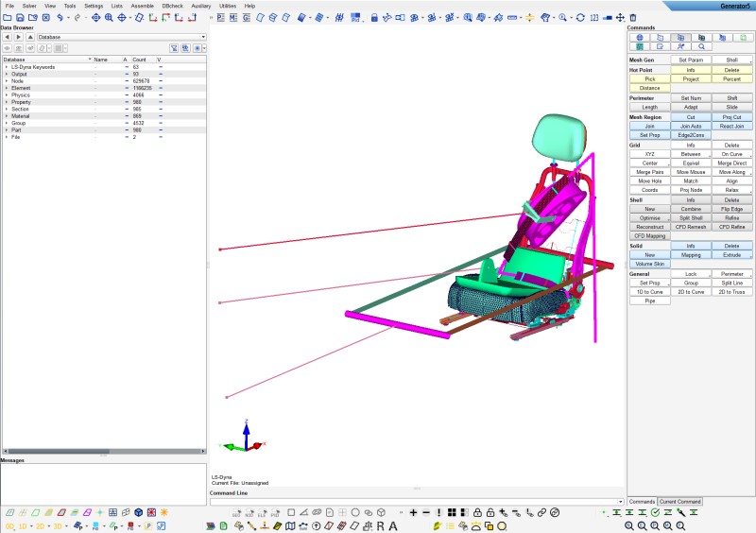756x533 pixels.
Task: Open the Database dropdown in Data Browser
Action: coord(202,37)
